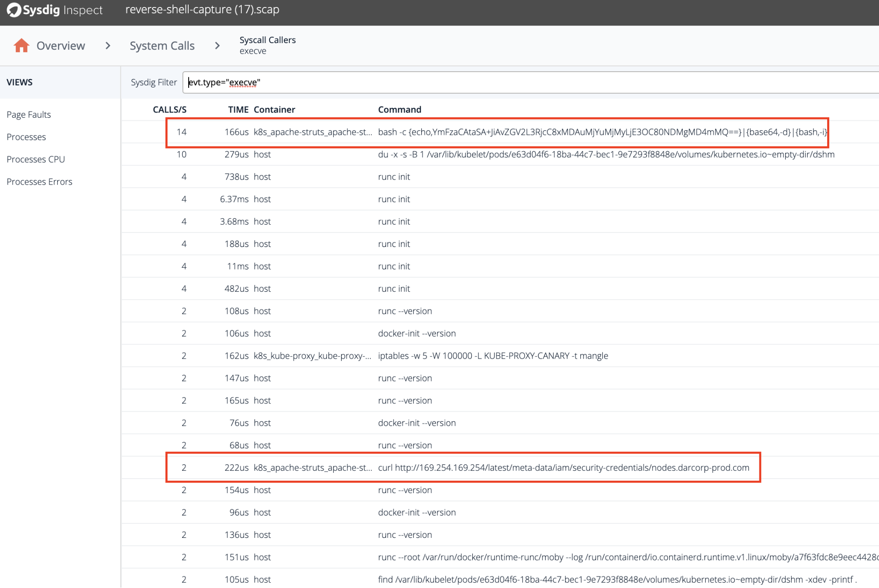Click into the Sysdig Filter field
The width and height of the screenshot is (879, 588).
pos(528,83)
